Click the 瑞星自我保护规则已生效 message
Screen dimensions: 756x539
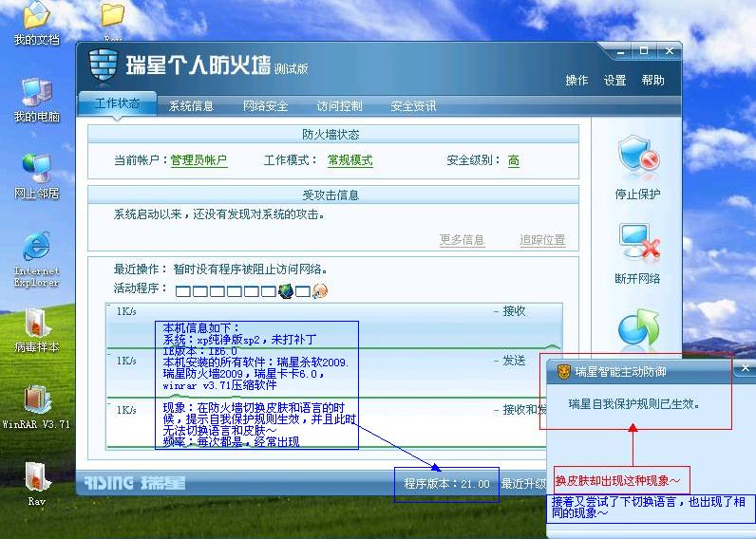tap(634, 403)
